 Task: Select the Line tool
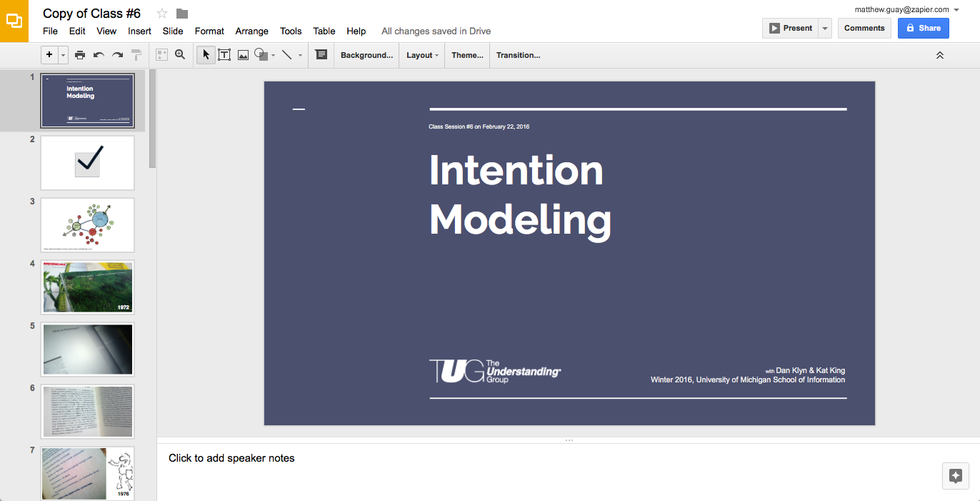(x=286, y=54)
